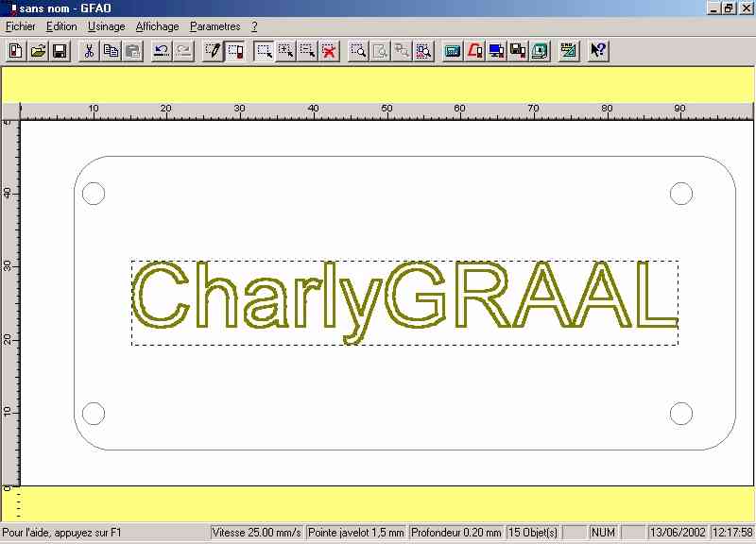Open the Parametres menu
The height and width of the screenshot is (544, 756).
click(215, 26)
